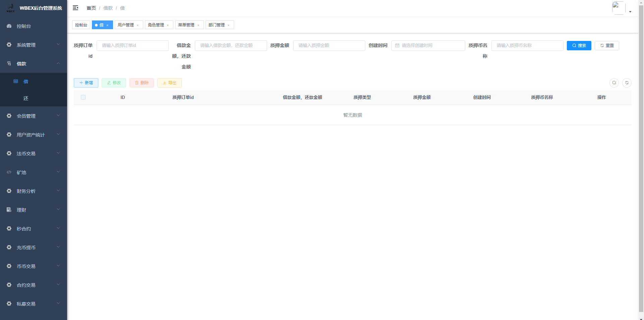This screenshot has height=320, width=644.
Task: Click the 质押订单id input field
Action: (132, 46)
